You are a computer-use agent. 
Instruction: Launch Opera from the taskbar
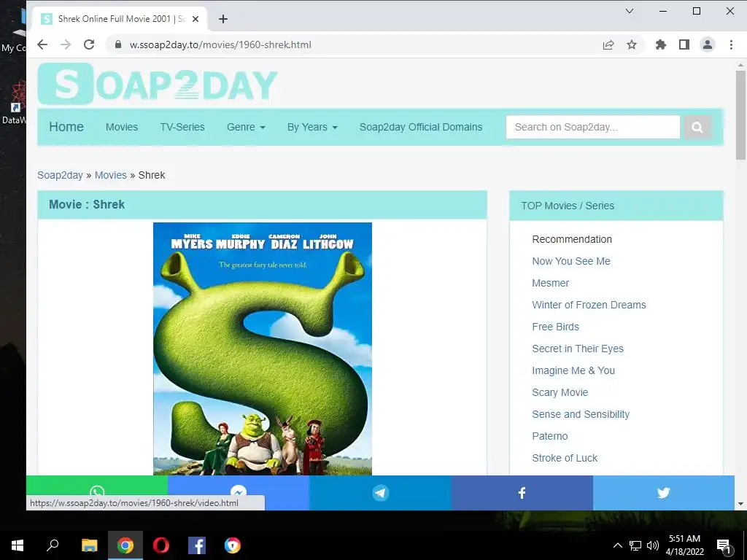(161, 545)
